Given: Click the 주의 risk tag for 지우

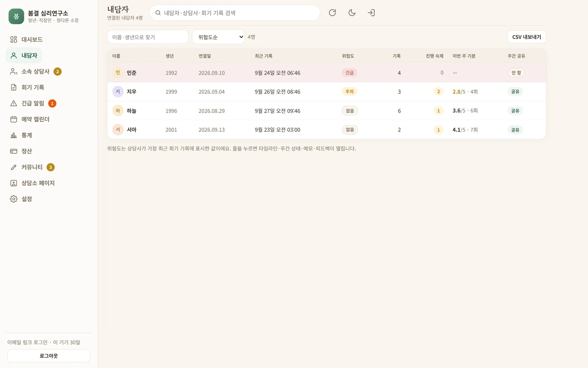Looking at the screenshot, I should [x=349, y=92].
